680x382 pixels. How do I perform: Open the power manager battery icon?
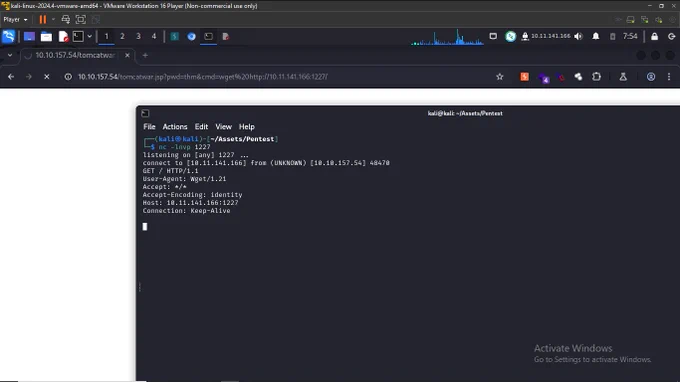click(x=612, y=36)
